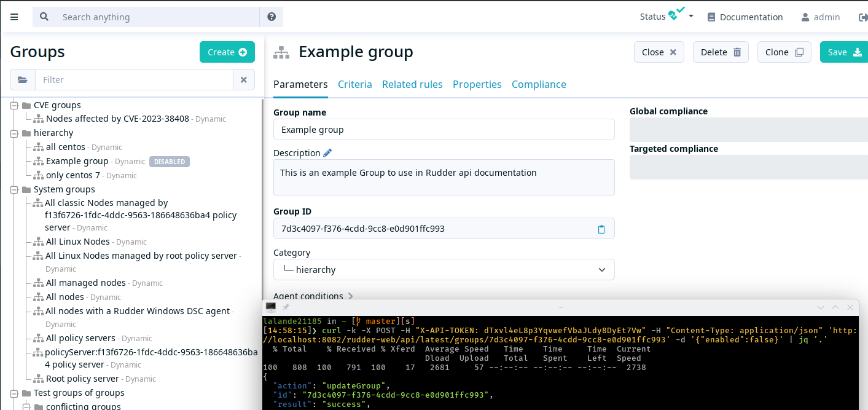
Task: Click the log out icon beside admin
Action: (x=862, y=17)
